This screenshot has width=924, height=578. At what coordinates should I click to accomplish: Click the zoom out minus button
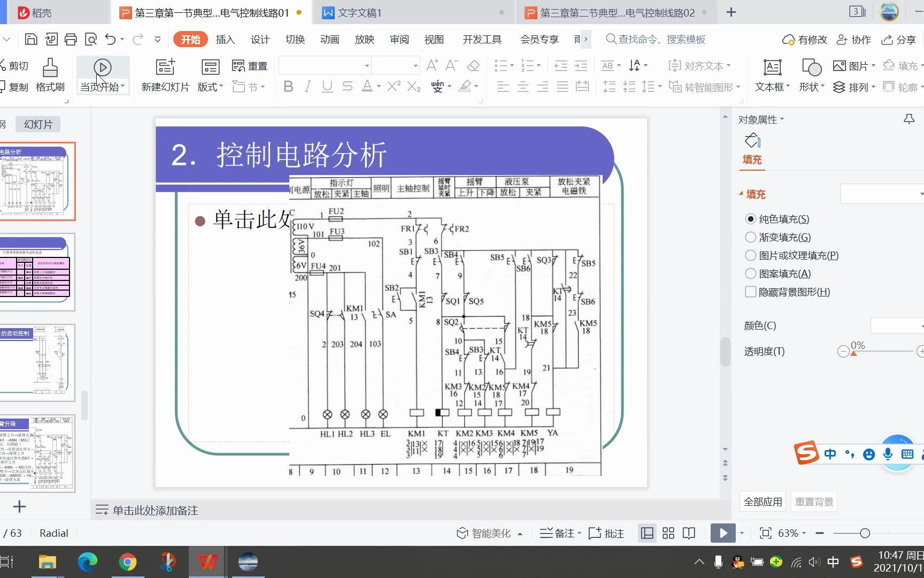pos(820,533)
